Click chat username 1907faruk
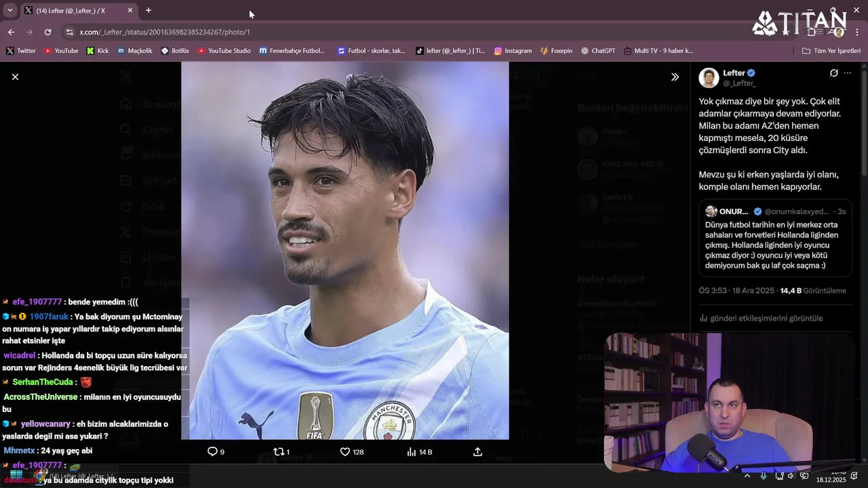The height and width of the screenshot is (488, 868). [x=49, y=317]
